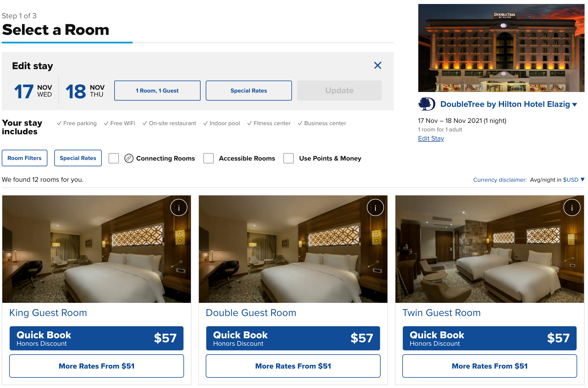The width and height of the screenshot is (588, 388).
Task: Select the 17 Nov check-in date
Action: click(x=33, y=91)
